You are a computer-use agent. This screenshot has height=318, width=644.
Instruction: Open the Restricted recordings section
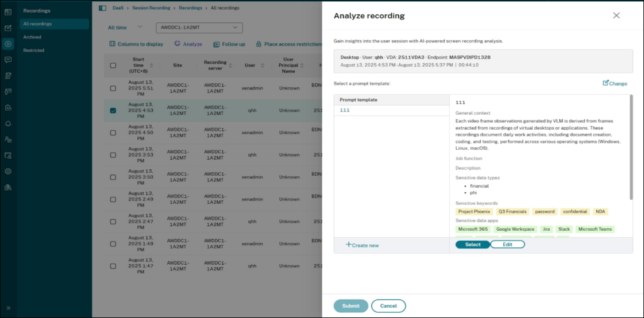pyautogui.click(x=33, y=51)
